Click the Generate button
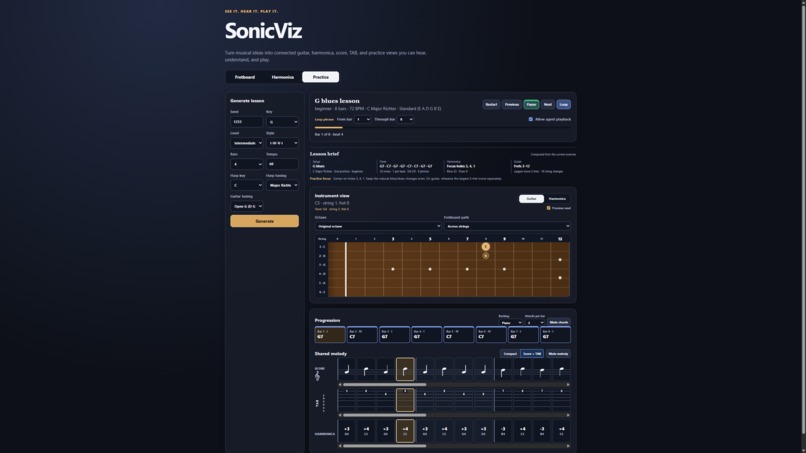Viewport: 806px width, 453px height. [x=264, y=221]
